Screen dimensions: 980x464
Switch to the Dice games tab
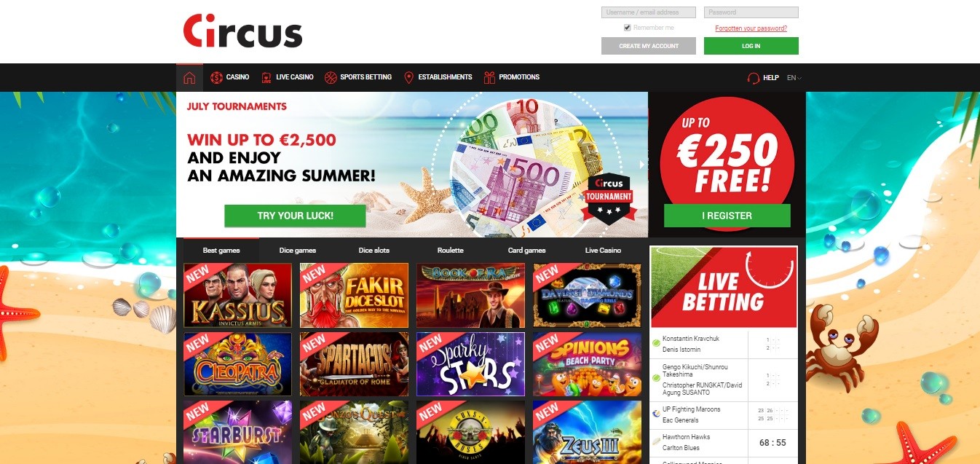coord(298,251)
